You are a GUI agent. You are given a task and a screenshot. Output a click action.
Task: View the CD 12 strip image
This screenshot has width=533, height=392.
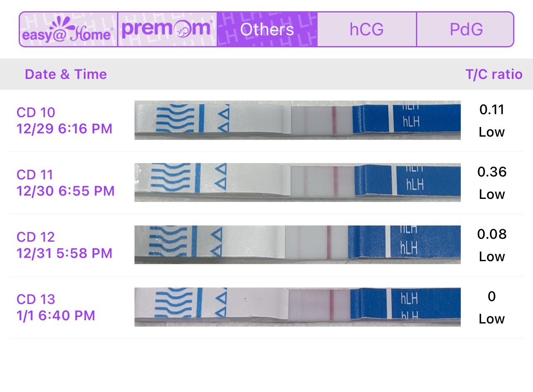pos(297,245)
